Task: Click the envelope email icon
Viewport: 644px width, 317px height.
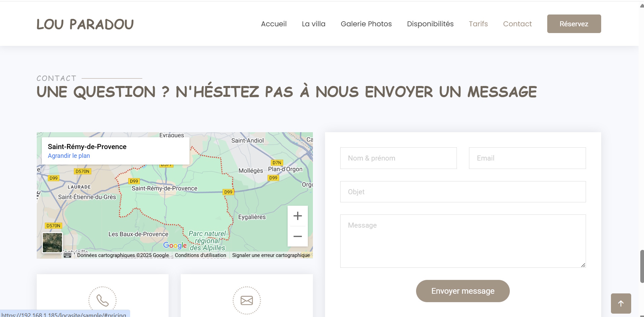Action: [246, 300]
